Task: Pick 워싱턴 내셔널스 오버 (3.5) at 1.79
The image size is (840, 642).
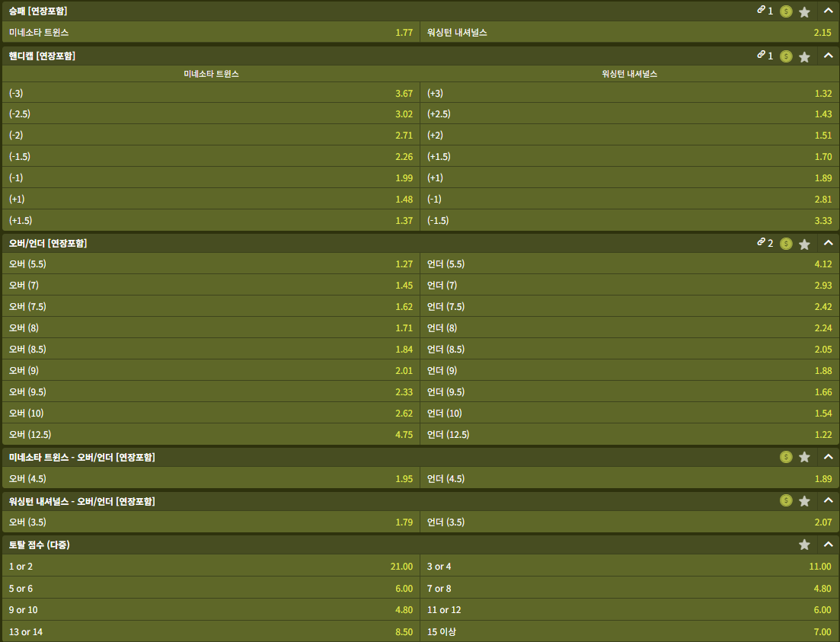Action: 211,522
